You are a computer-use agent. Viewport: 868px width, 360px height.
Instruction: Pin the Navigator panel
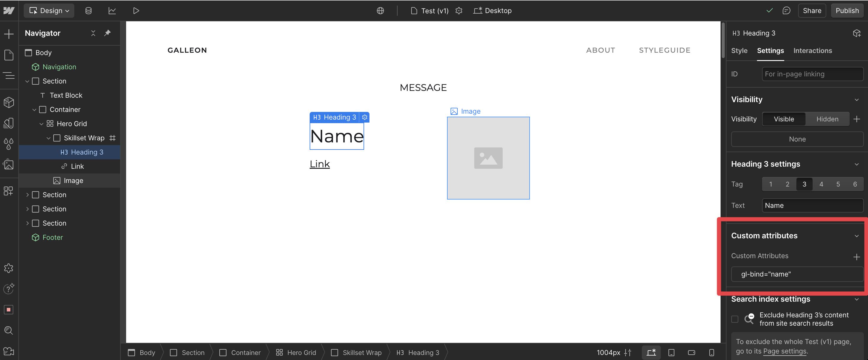107,33
